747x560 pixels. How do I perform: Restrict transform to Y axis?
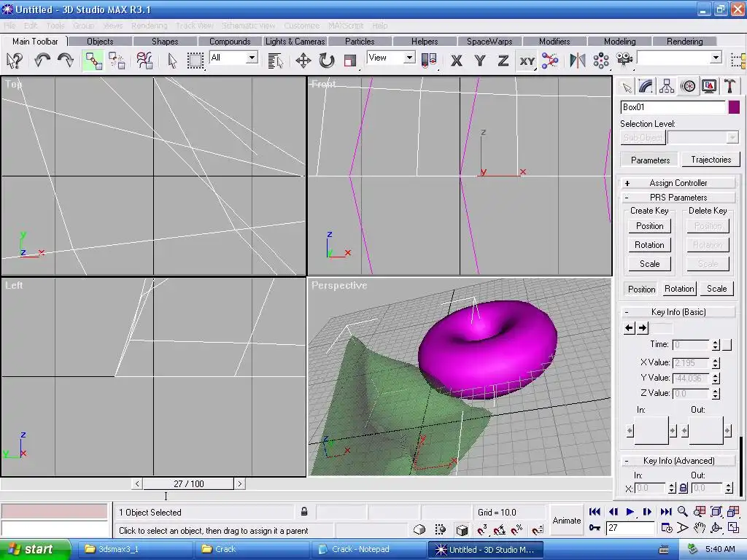[x=480, y=61]
